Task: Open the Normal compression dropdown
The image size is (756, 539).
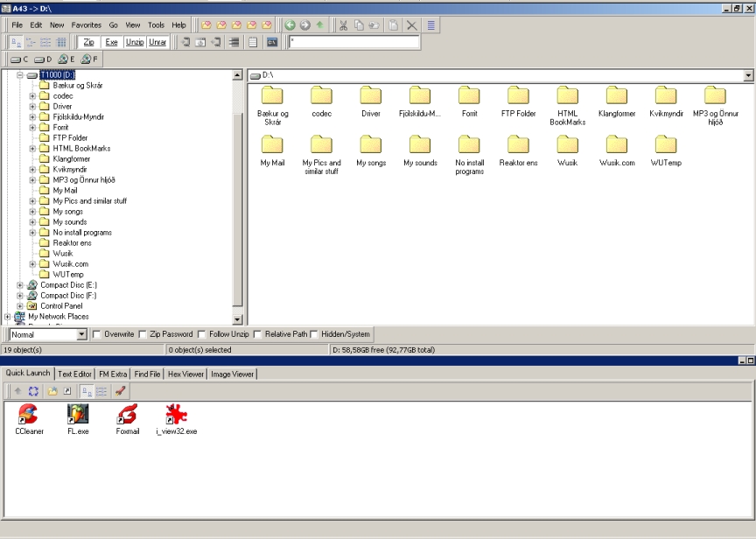Action: [x=82, y=334]
